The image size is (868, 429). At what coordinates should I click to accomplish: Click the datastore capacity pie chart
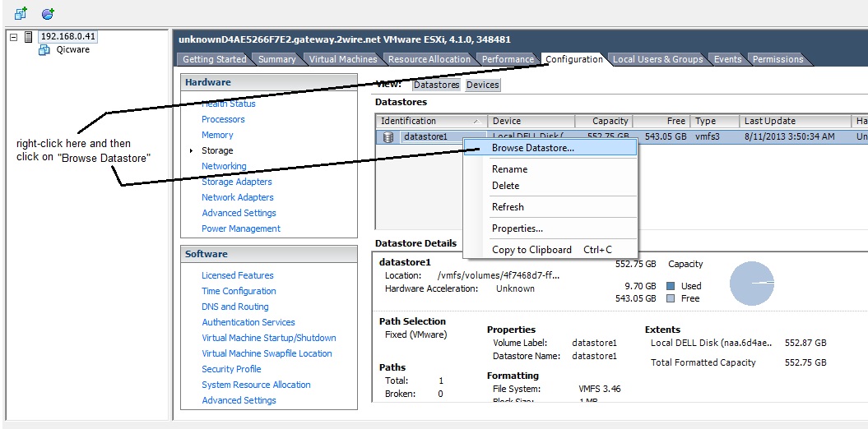pos(752,284)
